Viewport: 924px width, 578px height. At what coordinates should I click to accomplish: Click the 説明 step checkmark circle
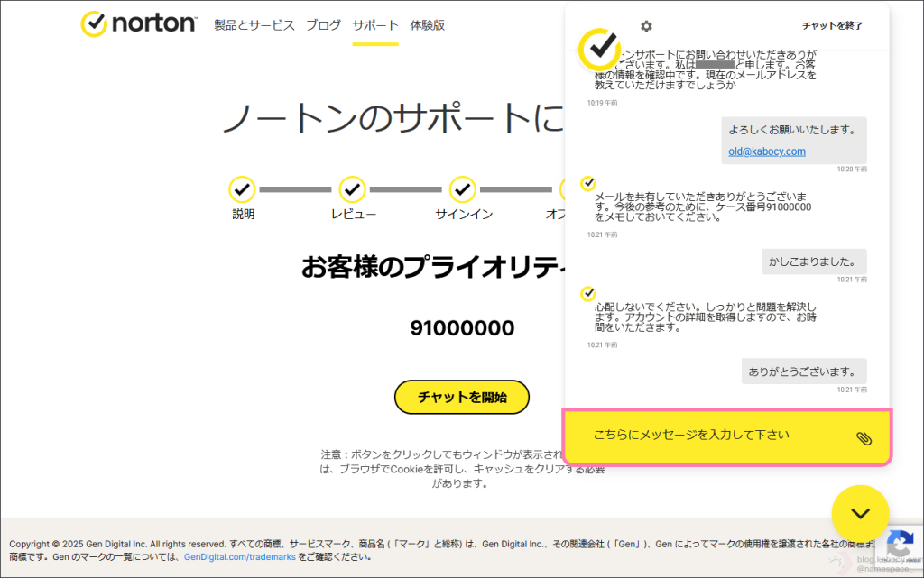[x=242, y=189]
